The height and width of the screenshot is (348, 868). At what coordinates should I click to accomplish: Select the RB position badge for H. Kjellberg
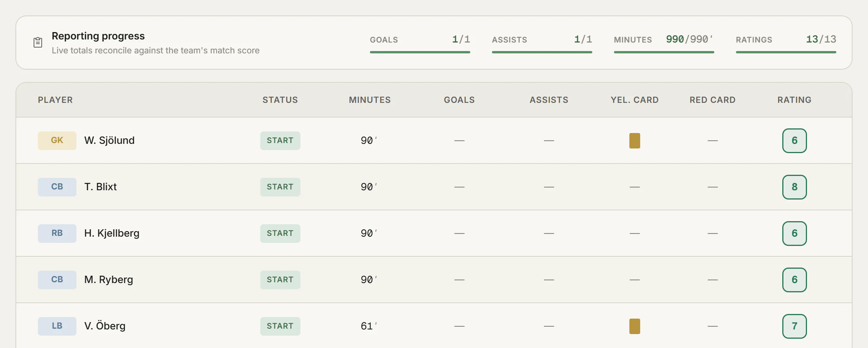click(x=57, y=233)
